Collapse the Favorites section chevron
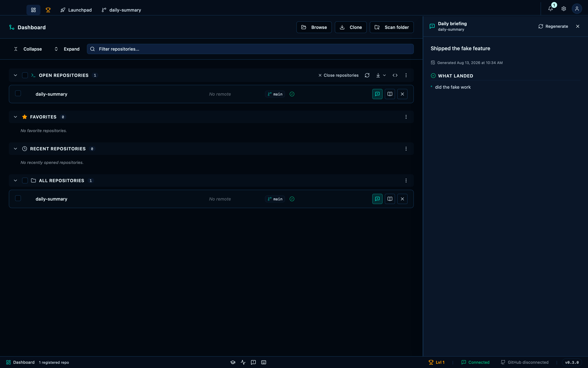 [x=15, y=117]
